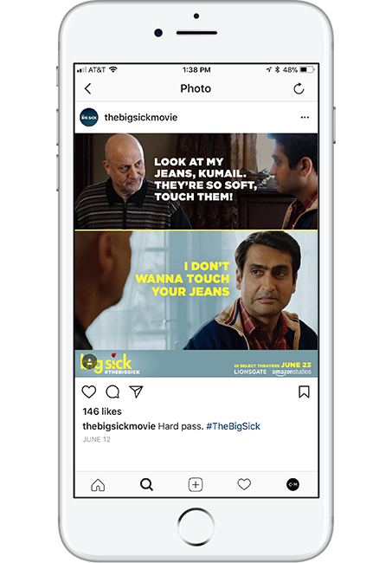
Task: Like the post with heart icon
Action: click(89, 392)
